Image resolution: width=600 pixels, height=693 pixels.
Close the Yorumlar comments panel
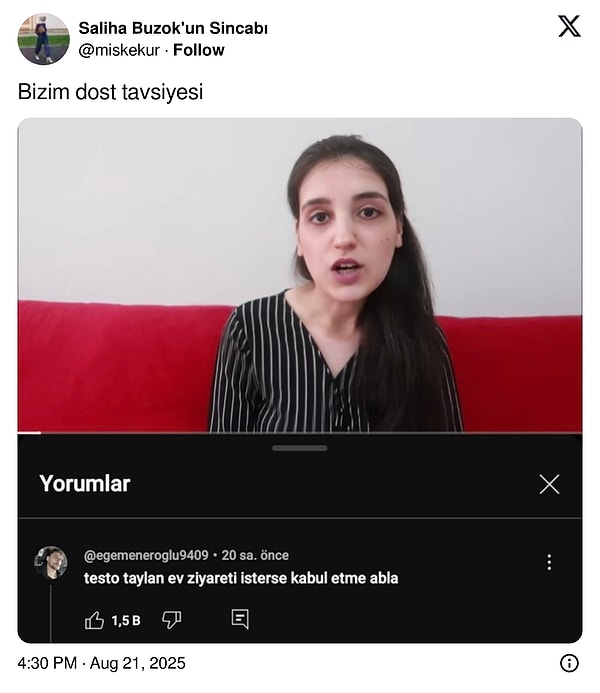pos(549,484)
